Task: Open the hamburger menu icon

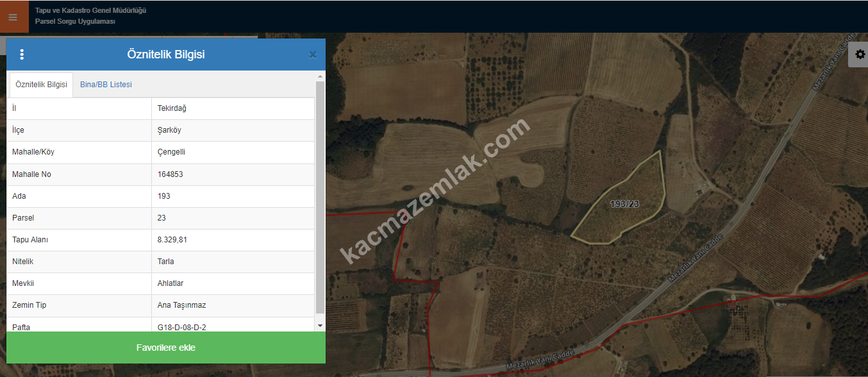Action: (x=13, y=17)
